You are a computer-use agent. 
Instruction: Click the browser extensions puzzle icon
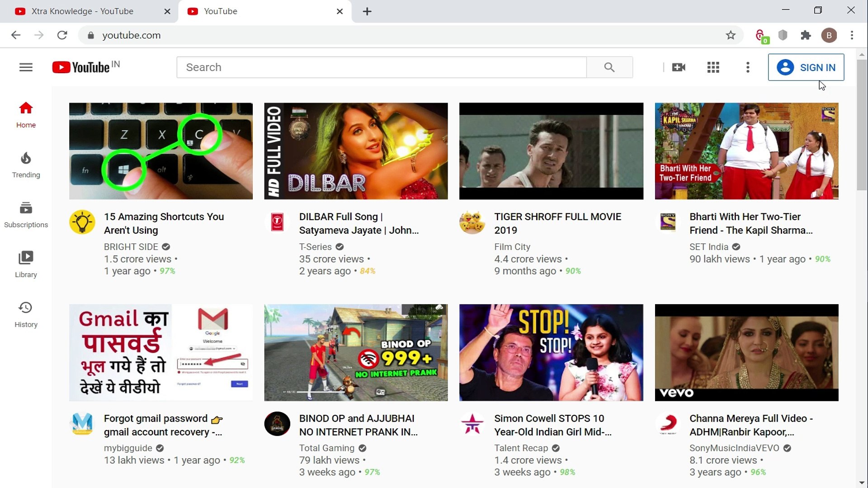pyautogui.click(x=806, y=35)
